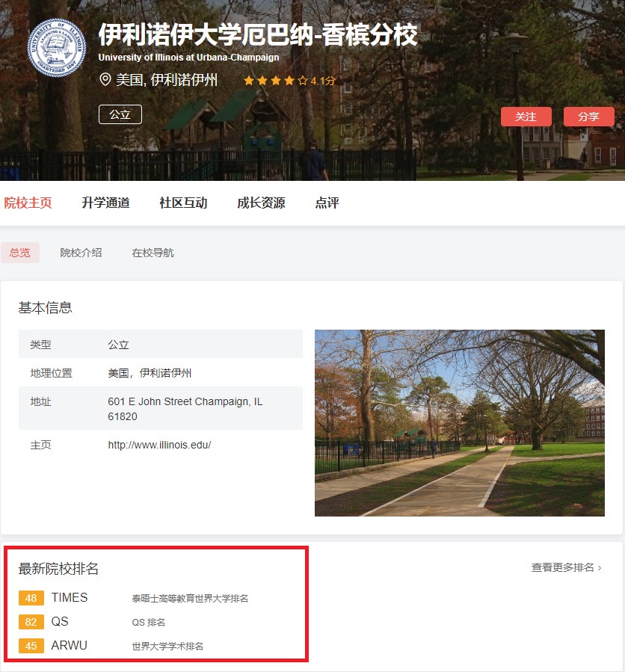Select the 总览 overview pill

click(x=20, y=253)
